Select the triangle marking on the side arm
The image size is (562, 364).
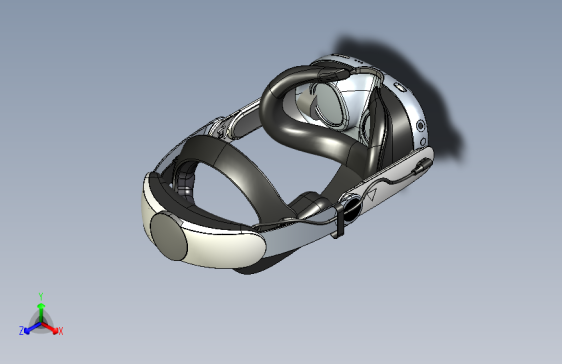371,195
